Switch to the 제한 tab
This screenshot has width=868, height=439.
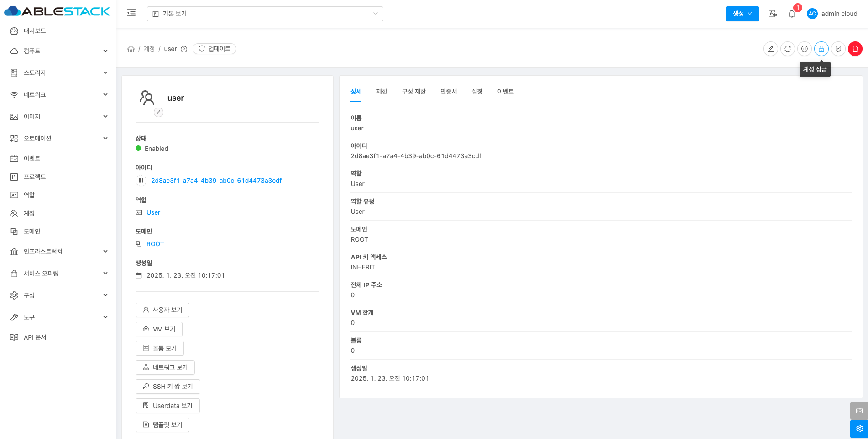point(382,92)
